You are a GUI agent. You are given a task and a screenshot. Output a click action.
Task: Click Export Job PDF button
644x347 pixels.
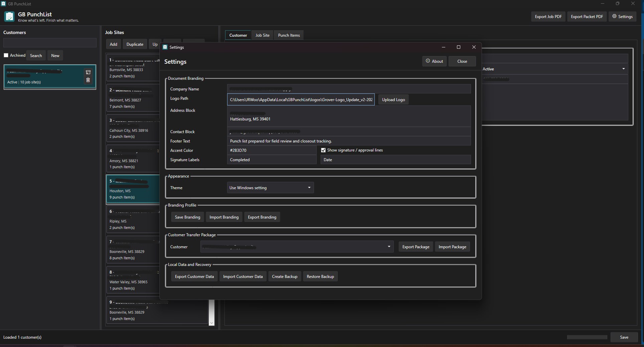coord(548,17)
